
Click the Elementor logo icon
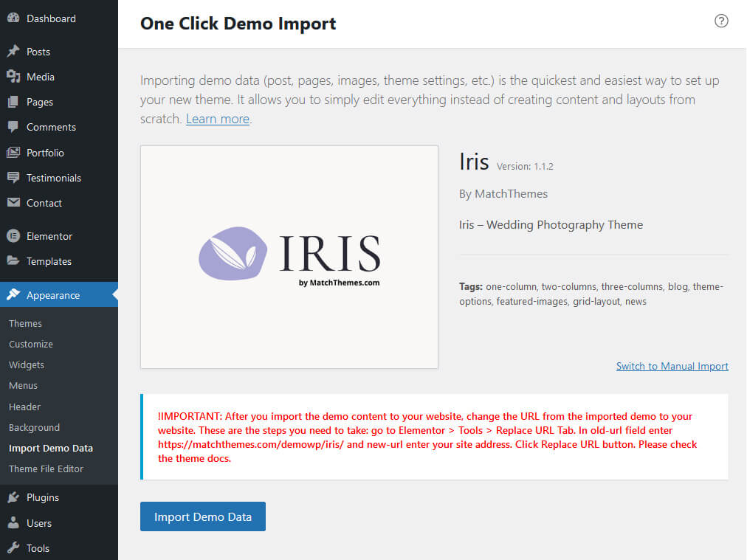pos(13,236)
